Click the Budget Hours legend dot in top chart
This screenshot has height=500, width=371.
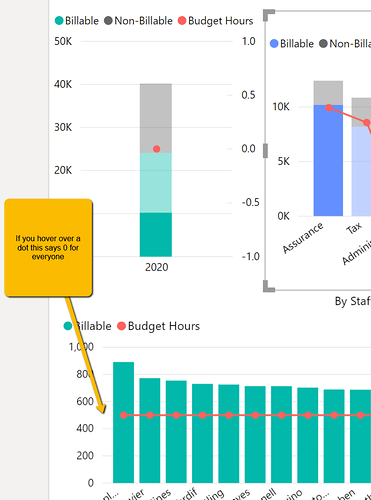182,21
